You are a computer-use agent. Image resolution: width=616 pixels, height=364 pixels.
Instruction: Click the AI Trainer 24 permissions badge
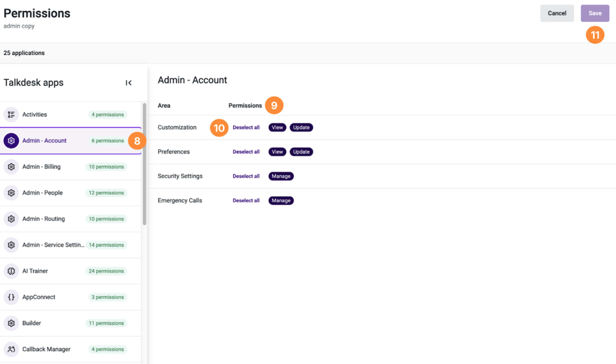click(x=106, y=271)
